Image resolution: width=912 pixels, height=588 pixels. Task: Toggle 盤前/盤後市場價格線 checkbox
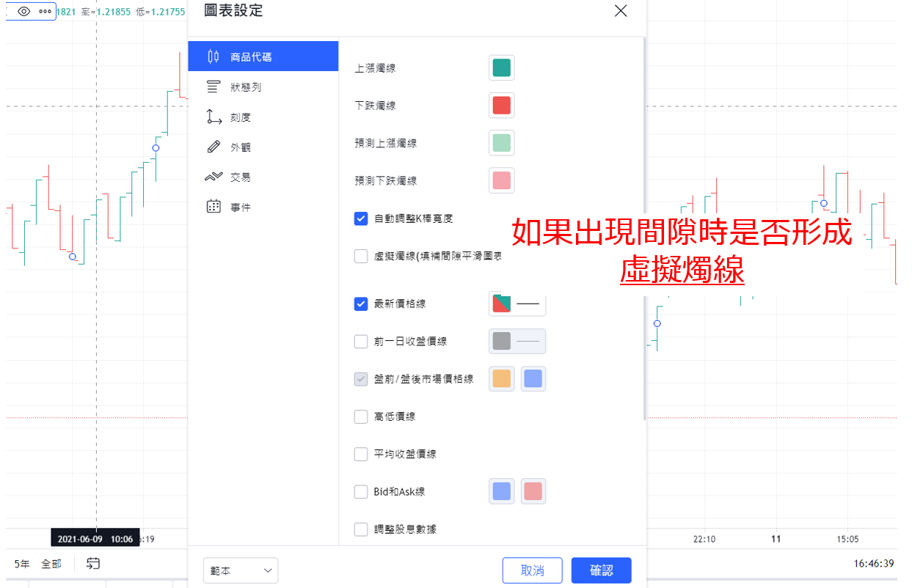coord(361,379)
